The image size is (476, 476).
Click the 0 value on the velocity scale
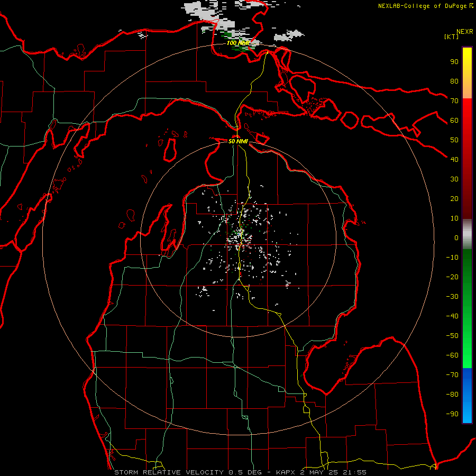(x=456, y=238)
